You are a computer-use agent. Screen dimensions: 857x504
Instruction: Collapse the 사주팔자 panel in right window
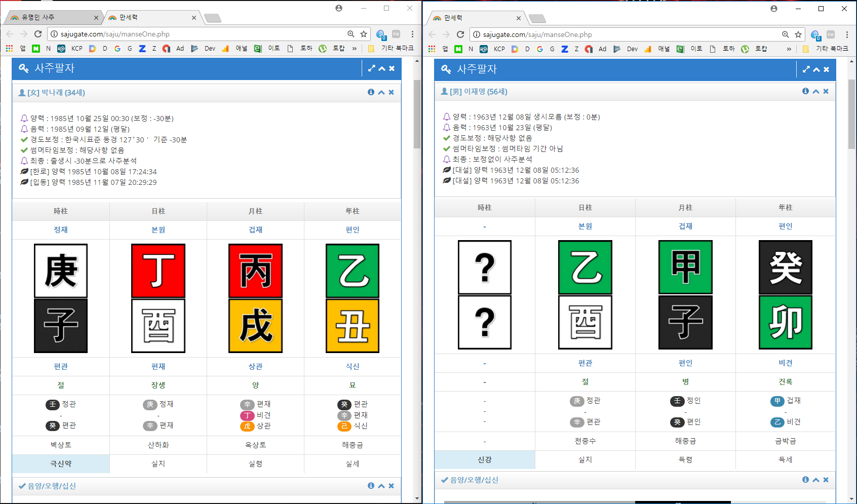point(816,69)
